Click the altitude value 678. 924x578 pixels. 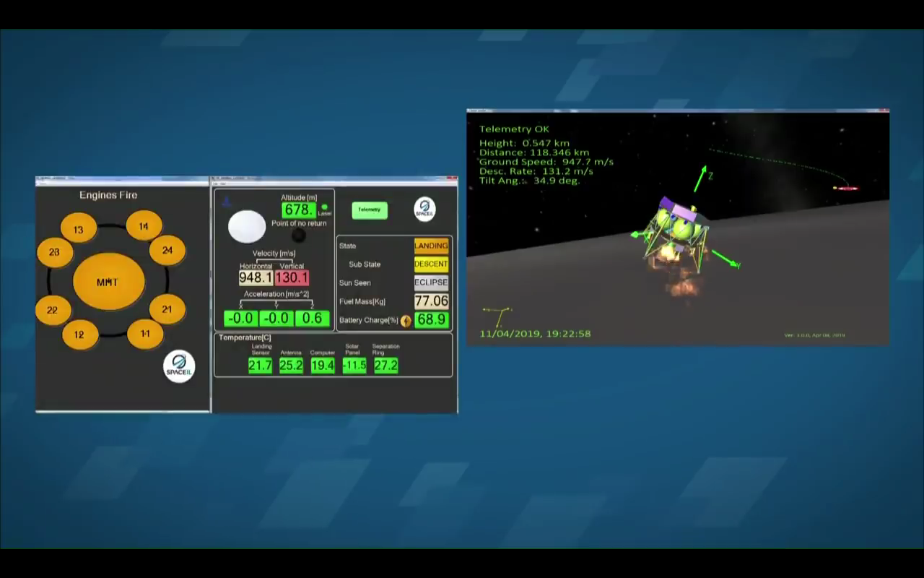pyautogui.click(x=299, y=210)
